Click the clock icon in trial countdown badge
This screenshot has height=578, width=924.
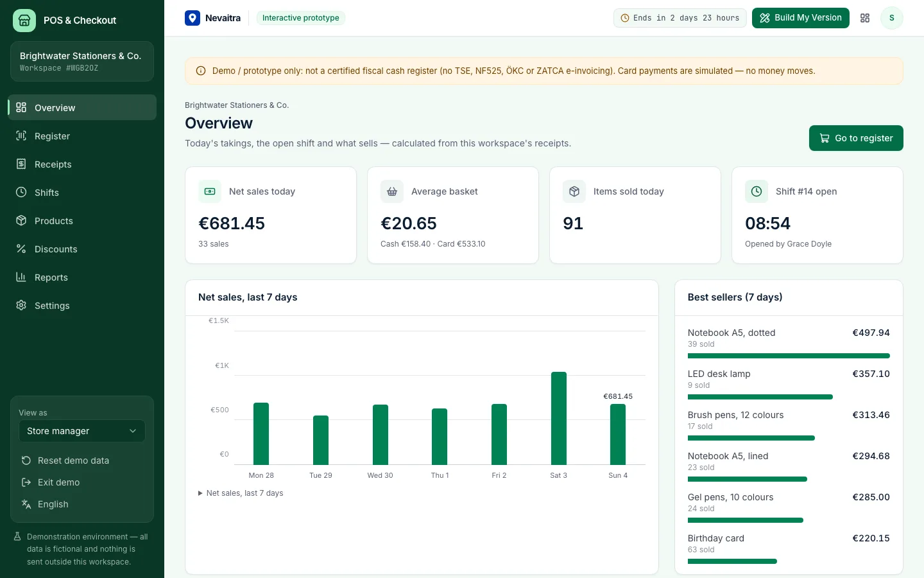[x=625, y=18]
